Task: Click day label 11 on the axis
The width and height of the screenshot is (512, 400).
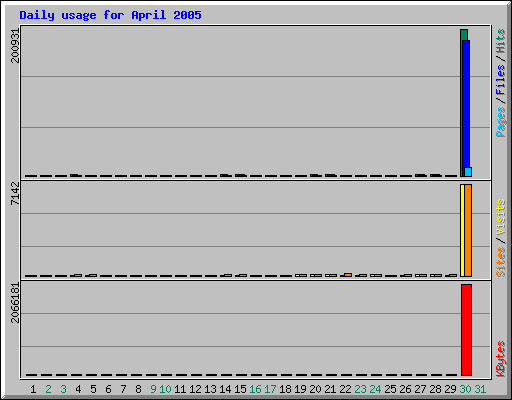Action: click(x=180, y=389)
